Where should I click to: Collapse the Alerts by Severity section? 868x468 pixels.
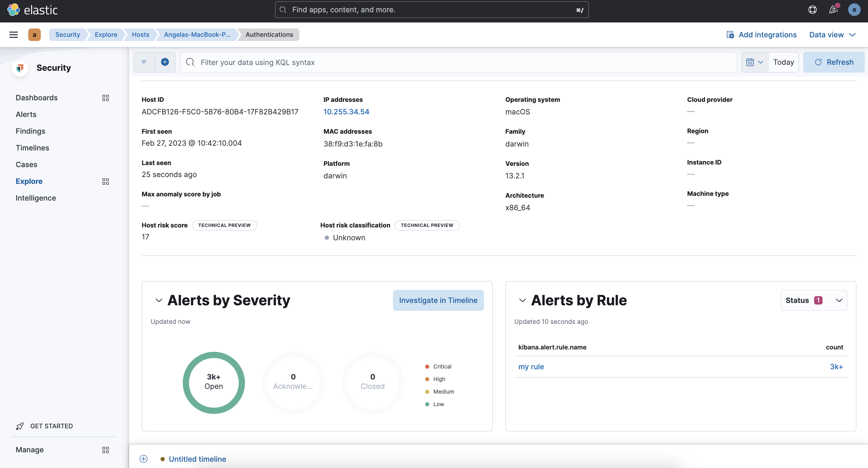[159, 300]
